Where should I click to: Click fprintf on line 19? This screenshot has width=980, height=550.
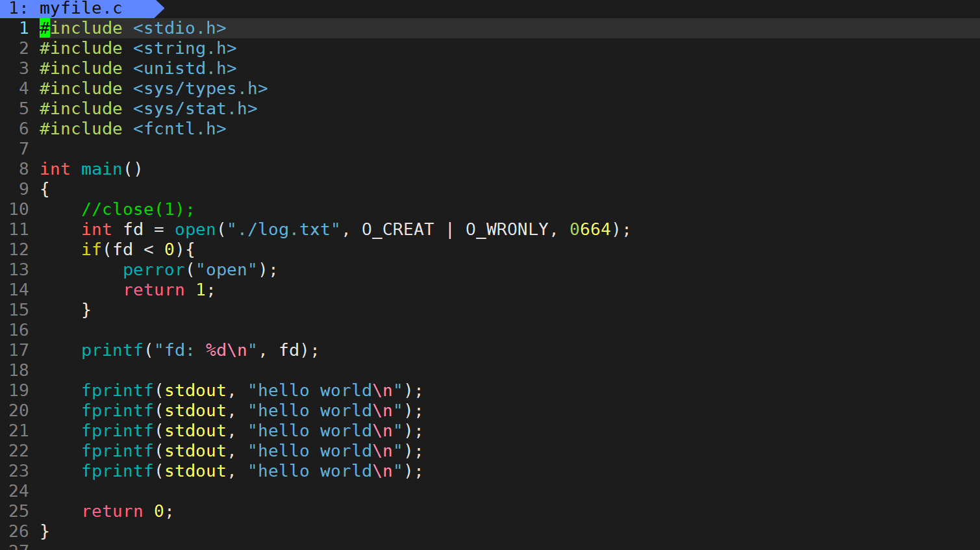118,390
